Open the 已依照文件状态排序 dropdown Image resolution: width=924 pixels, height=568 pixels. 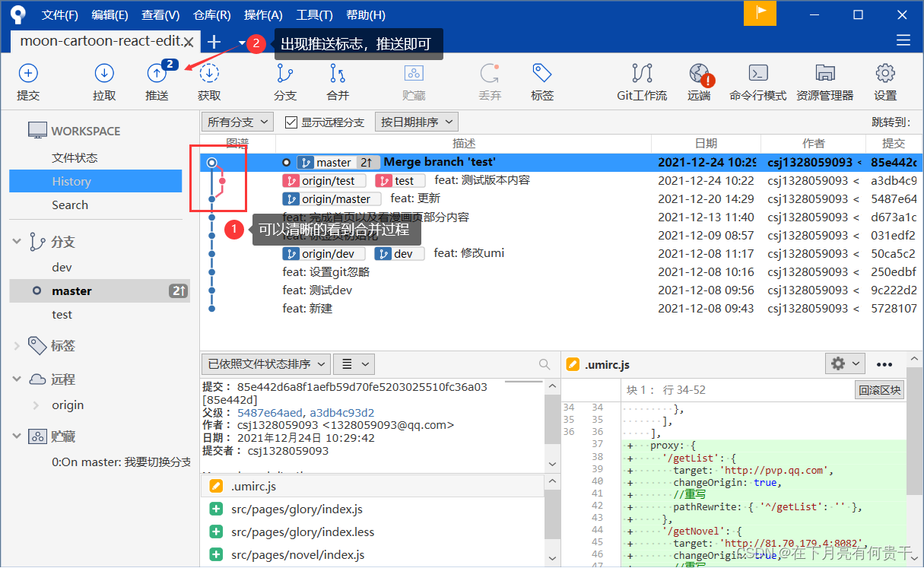click(266, 364)
